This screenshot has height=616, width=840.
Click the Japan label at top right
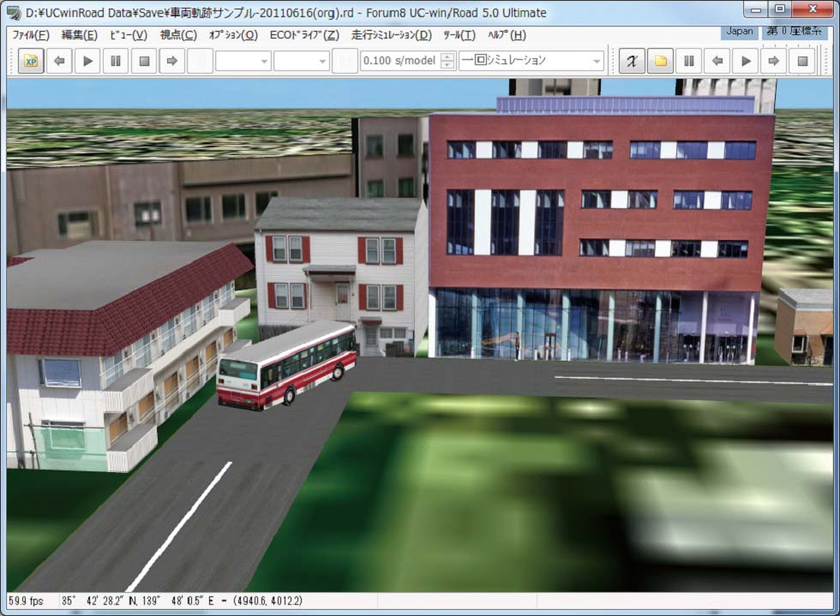739,31
